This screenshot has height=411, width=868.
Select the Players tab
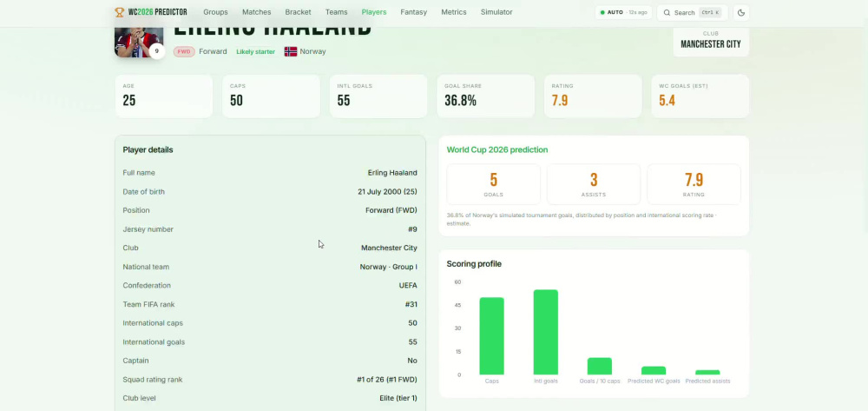(374, 12)
